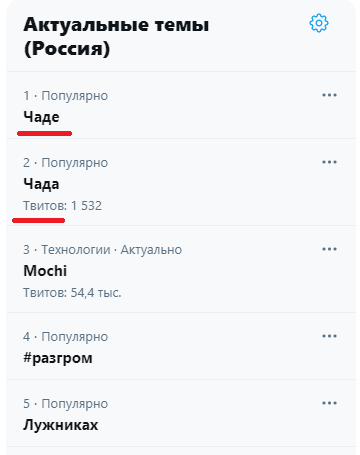Open more options for Лужниках trend

click(329, 403)
